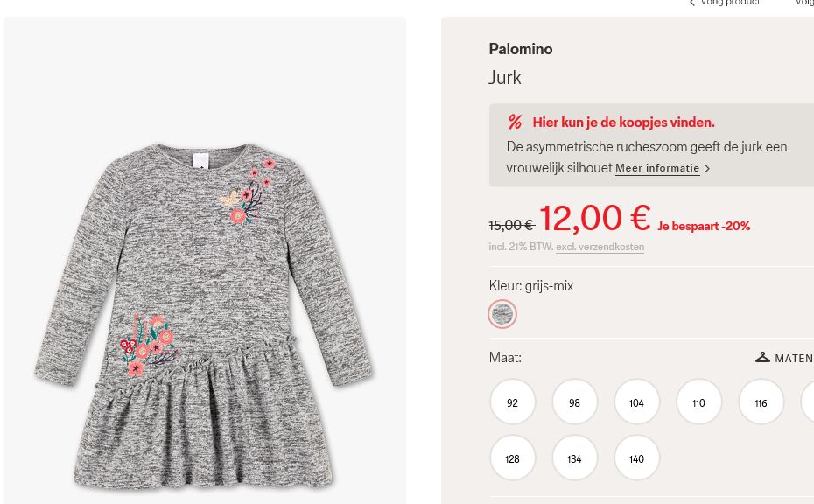Click the left chevron beside Vorig product
This screenshot has width=814, height=504.
tap(692, 3)
